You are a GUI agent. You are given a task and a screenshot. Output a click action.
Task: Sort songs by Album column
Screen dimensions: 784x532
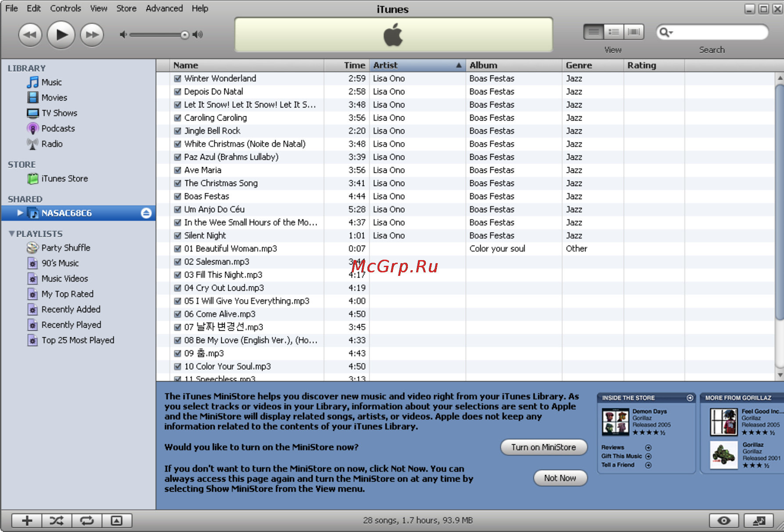point(514,65)
